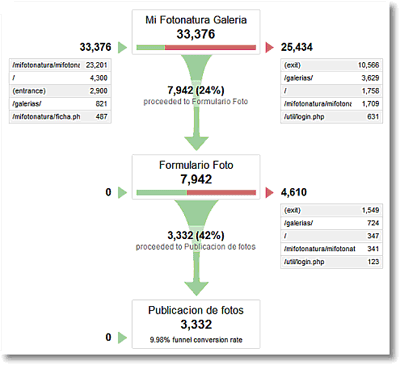Click the 3,332 (42%) proceeded value
The image size is (400, 365).
pos(196,236)
